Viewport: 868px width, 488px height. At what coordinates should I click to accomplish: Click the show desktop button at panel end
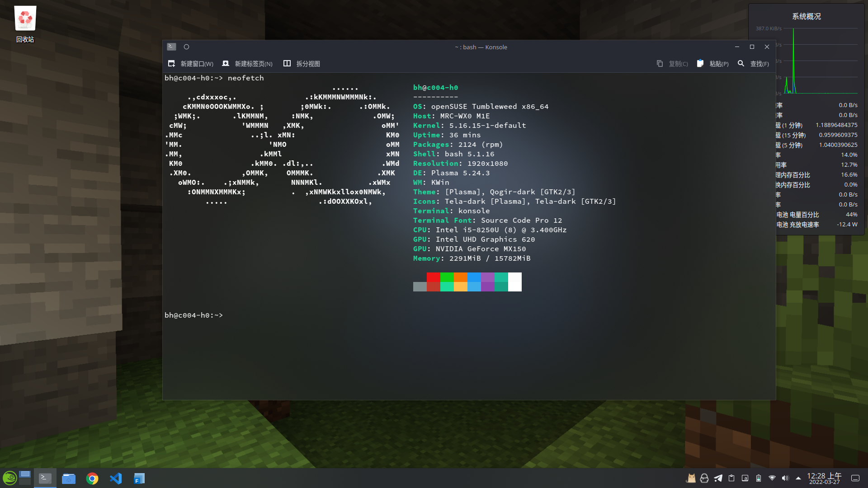point(855,478)
